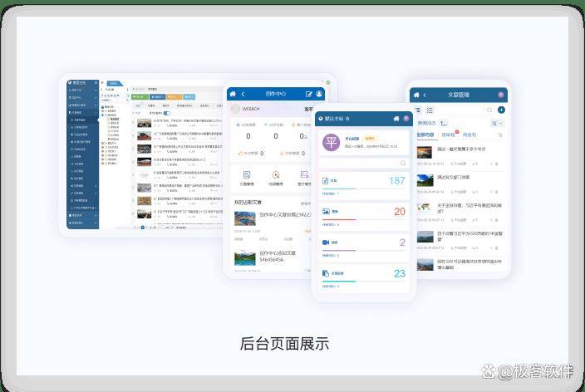Tap the large purple 平 avatar

click(x=331, y=142)
